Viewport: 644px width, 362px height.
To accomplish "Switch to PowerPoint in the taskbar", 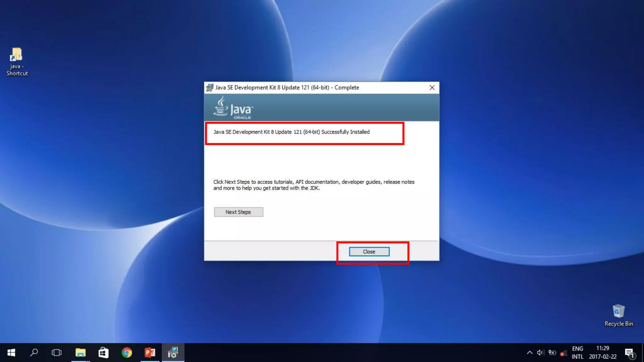I will (150, 353).
